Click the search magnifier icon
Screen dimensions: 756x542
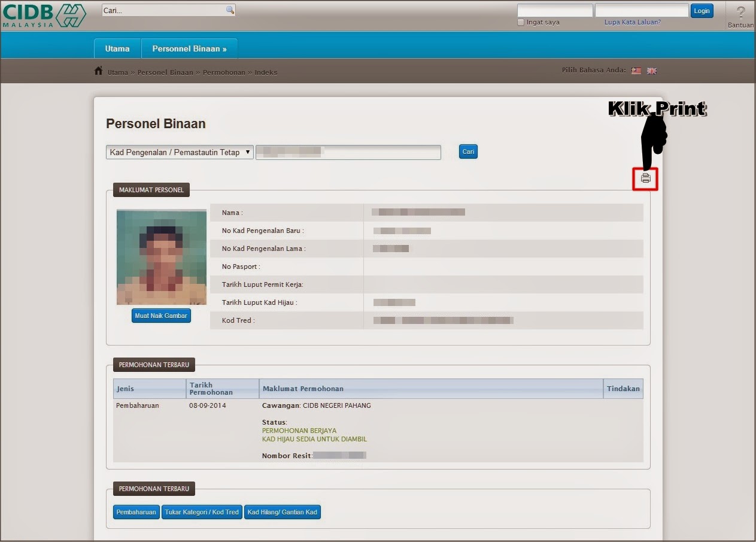(x=230, y=10)
